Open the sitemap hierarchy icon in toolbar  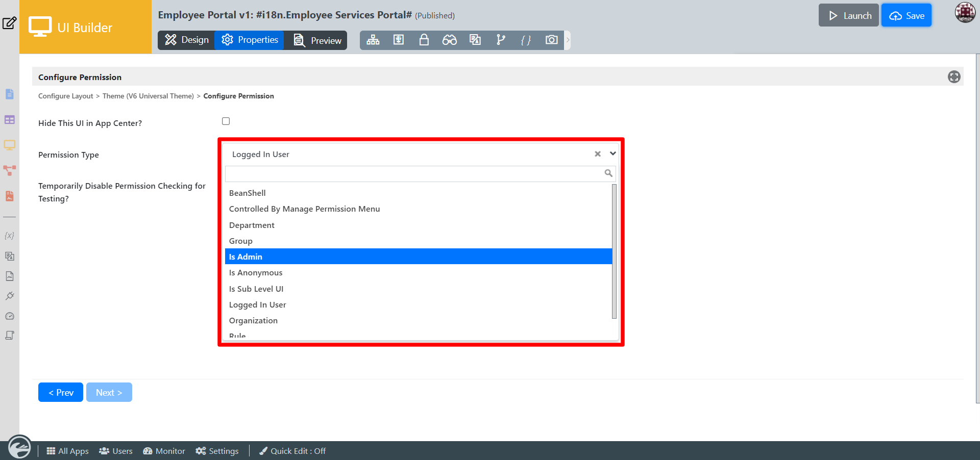[x=373, y=40]
